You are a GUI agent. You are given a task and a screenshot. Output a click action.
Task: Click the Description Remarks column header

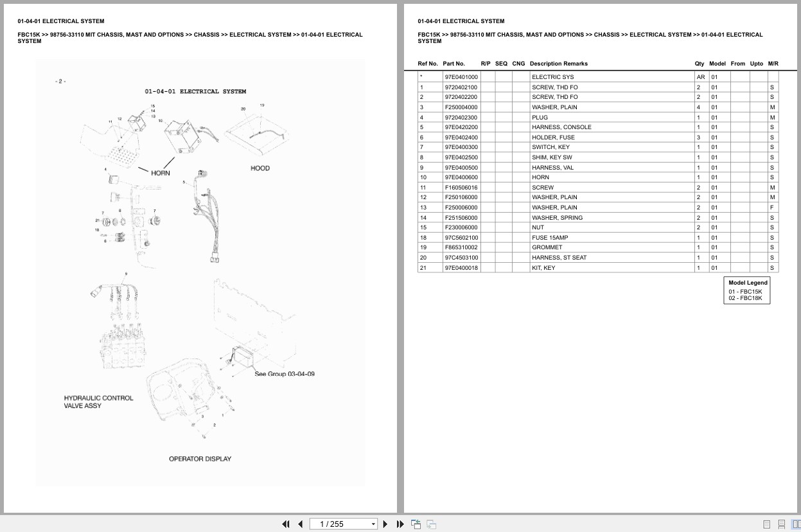559,64
